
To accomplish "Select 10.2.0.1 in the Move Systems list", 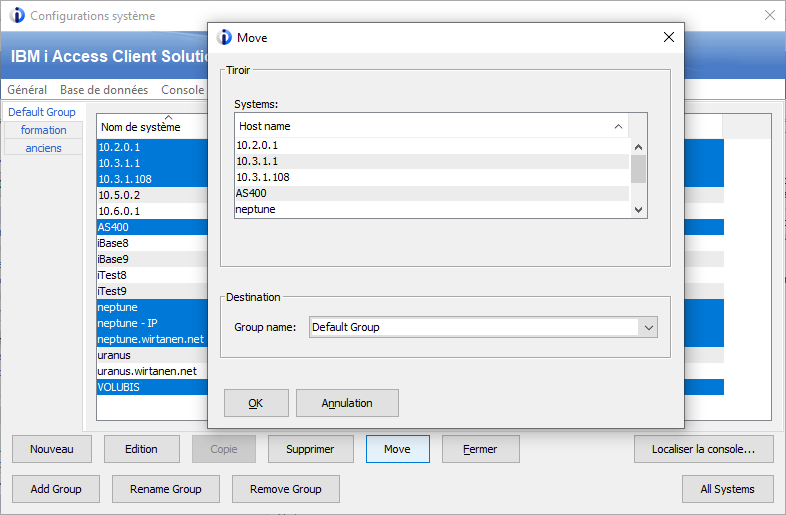I will pyautogui.click(x=432, y=145).
